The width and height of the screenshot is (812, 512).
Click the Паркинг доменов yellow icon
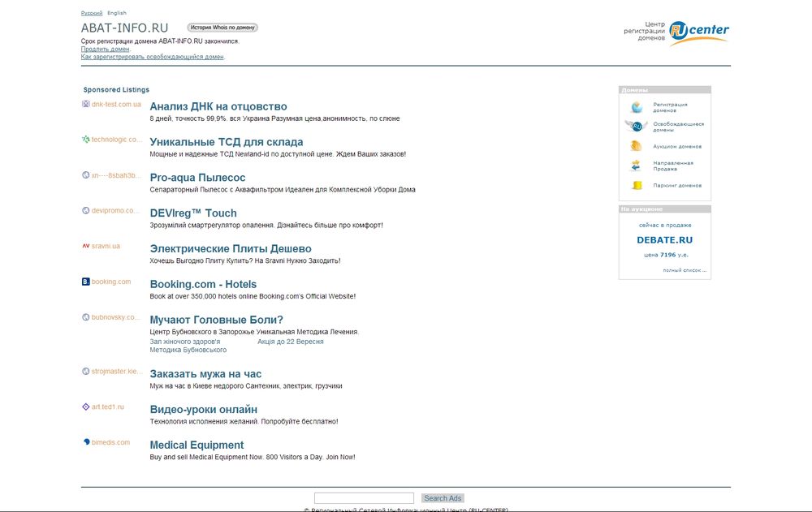[x=637, y=185]
